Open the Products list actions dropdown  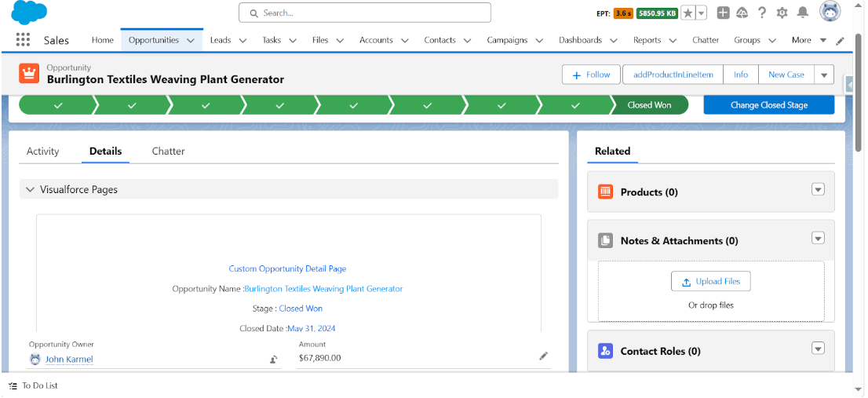coord(818,189)
